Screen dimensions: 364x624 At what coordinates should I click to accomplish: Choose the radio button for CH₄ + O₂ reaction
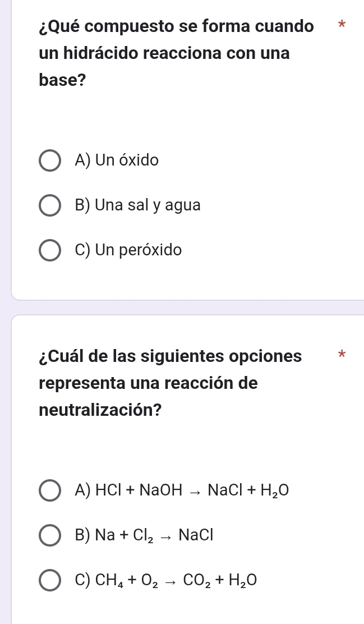pos(49,580)
